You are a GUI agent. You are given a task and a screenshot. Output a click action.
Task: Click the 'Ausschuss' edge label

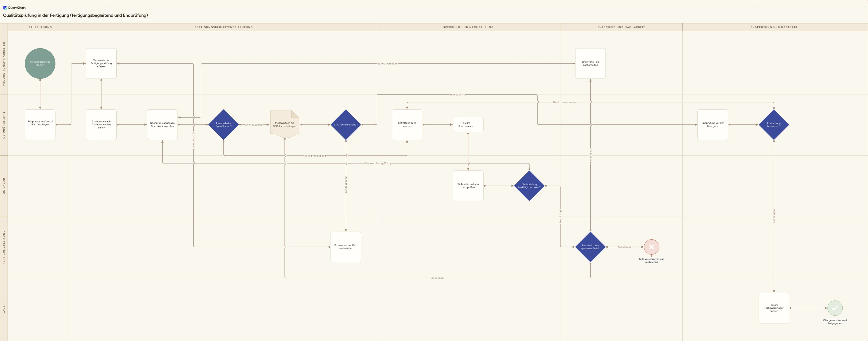click(x=624, y=247)
